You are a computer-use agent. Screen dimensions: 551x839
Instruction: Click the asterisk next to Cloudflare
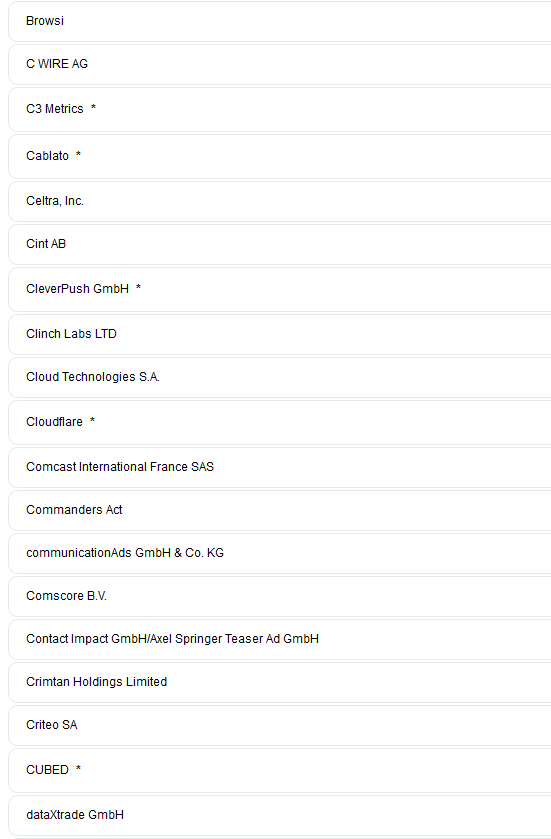point(93,421)
